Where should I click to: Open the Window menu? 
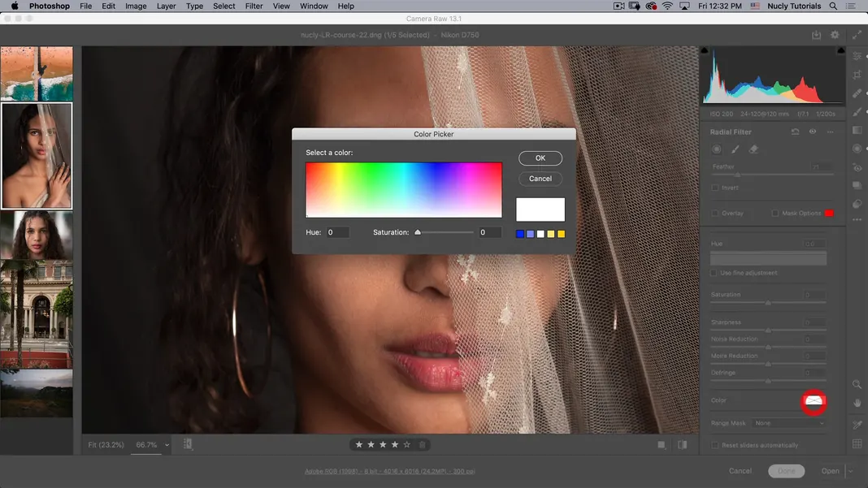(x=314, y=6)
